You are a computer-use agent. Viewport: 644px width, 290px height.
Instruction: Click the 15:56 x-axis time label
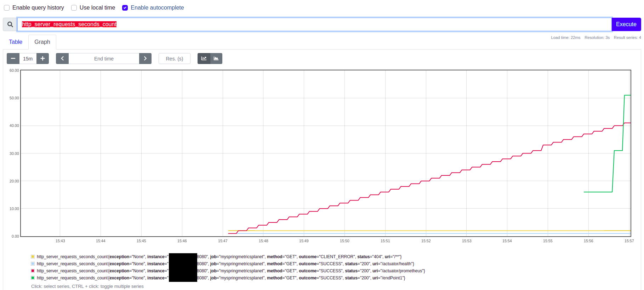pyautogui.click(x=588, y=241)
